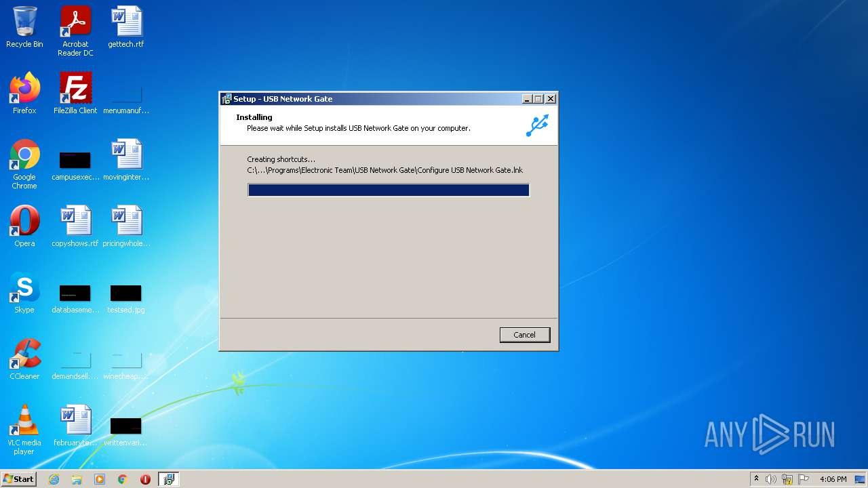Click the 4:06 PM clock
The width and height of the screenshot is (868, 488).
coord(833,479)
